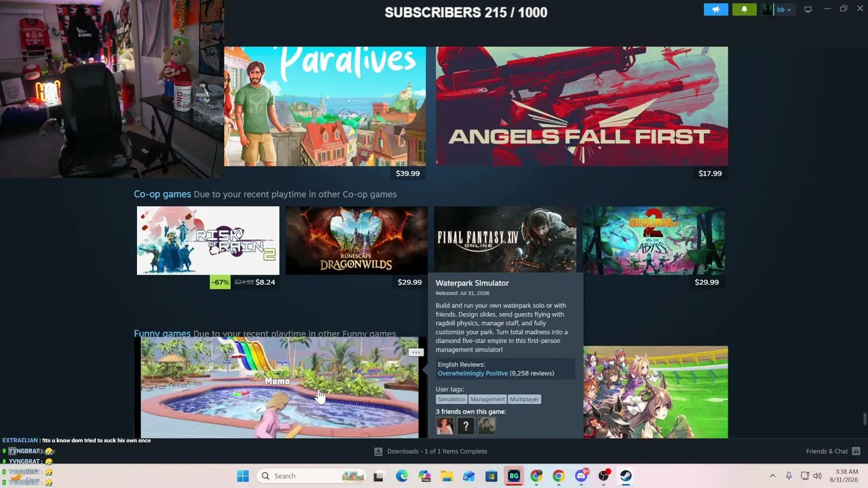Switch to the BG app on taskbar

[513, 476]
